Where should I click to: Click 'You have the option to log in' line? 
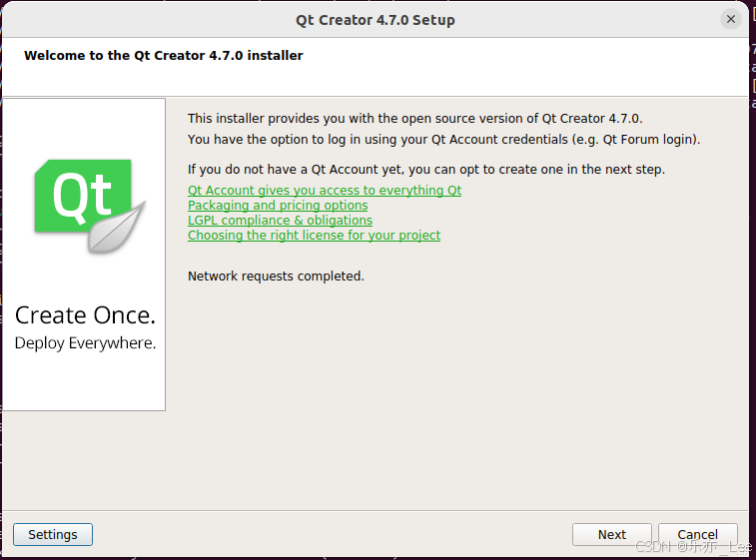444,140
